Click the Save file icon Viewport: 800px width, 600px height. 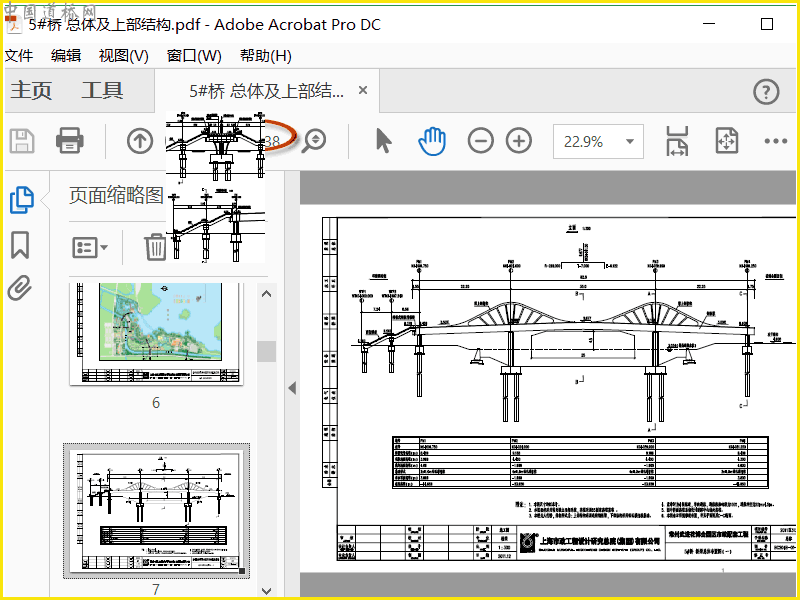coord(22,141)
